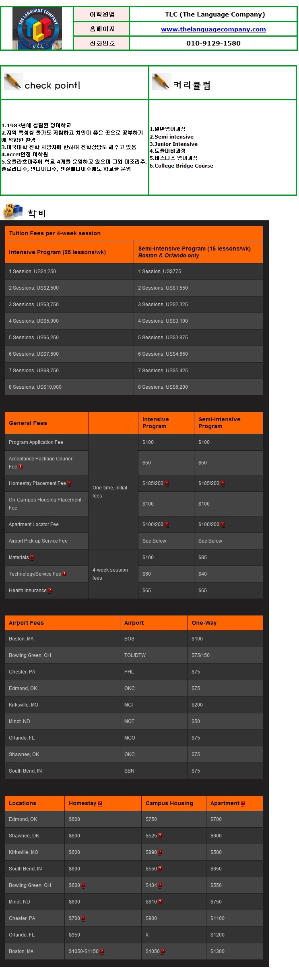Open footnote icon next to Technology/Service Fee

coord(64,574)
